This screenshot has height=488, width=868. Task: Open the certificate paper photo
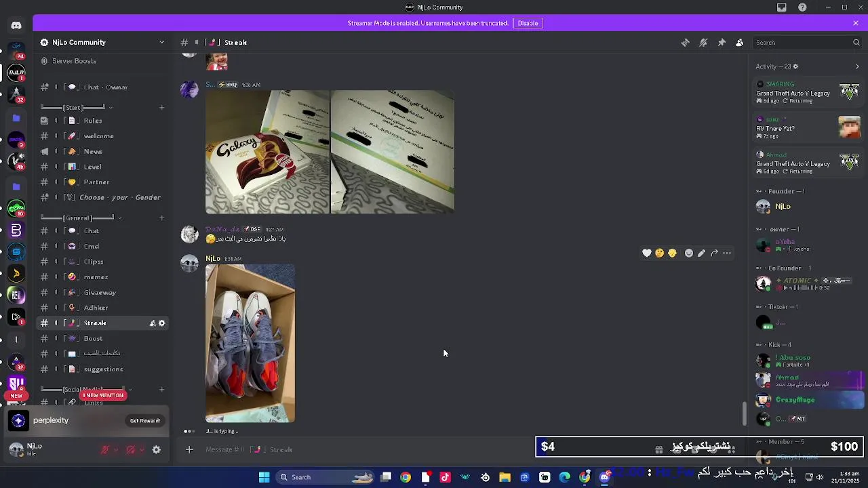point(393,152)
